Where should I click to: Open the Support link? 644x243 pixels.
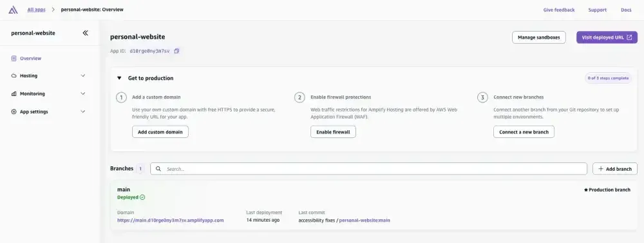(x=597, y=10)
